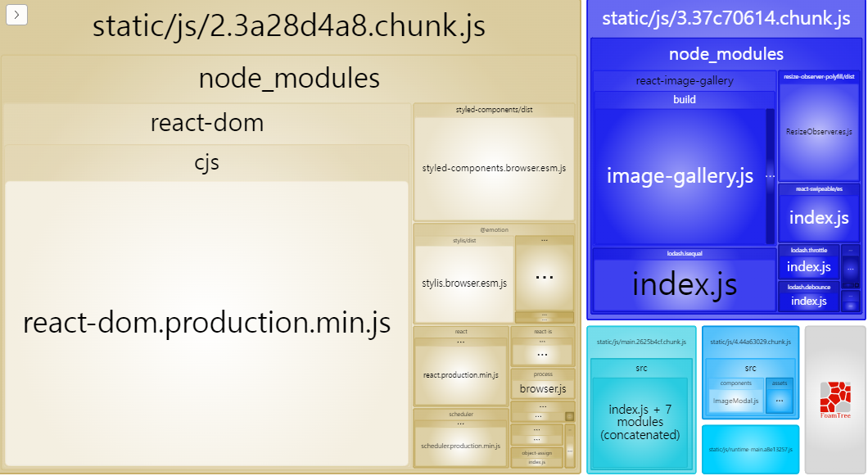Select index.js under lodash.throttle
Screen dimensions: 868x476
809,267
